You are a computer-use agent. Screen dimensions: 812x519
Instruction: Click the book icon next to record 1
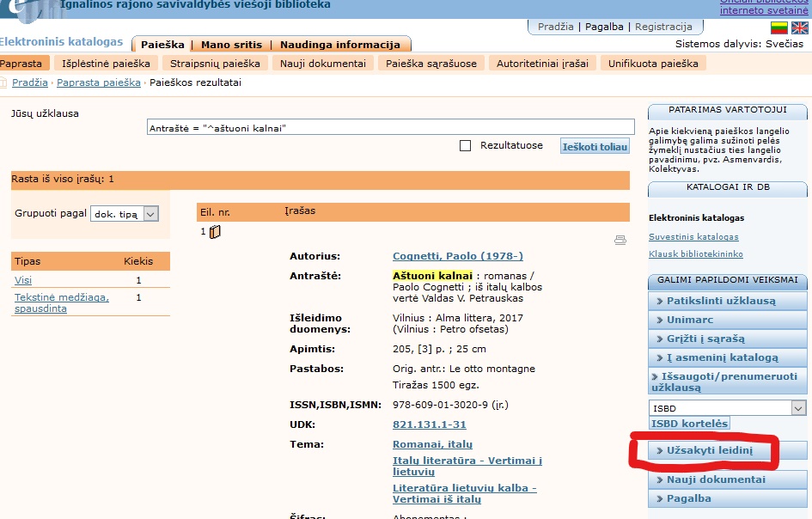[x=215, y=232]
